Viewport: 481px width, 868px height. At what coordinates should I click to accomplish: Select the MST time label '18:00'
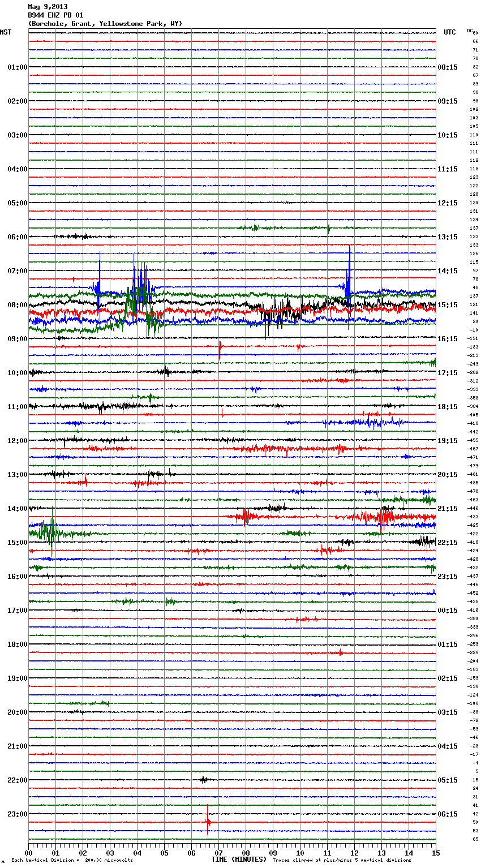pyautogui.click(x=18, y=644)
